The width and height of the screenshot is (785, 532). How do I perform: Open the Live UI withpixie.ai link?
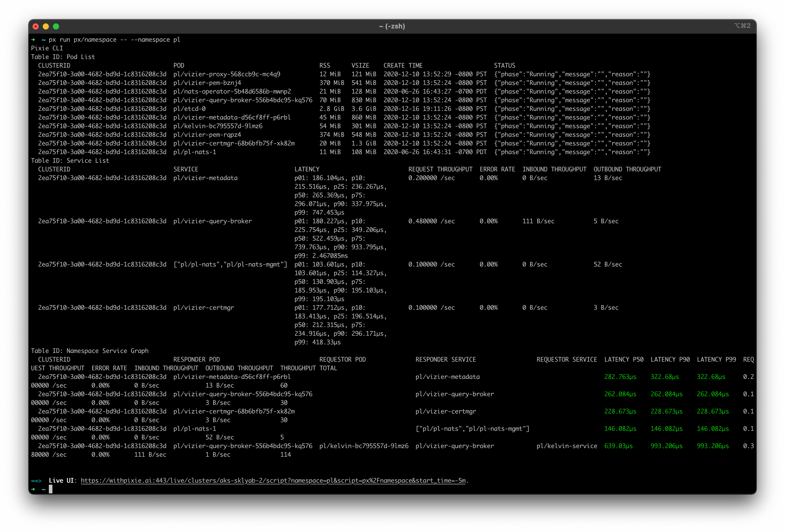[273, 480]
